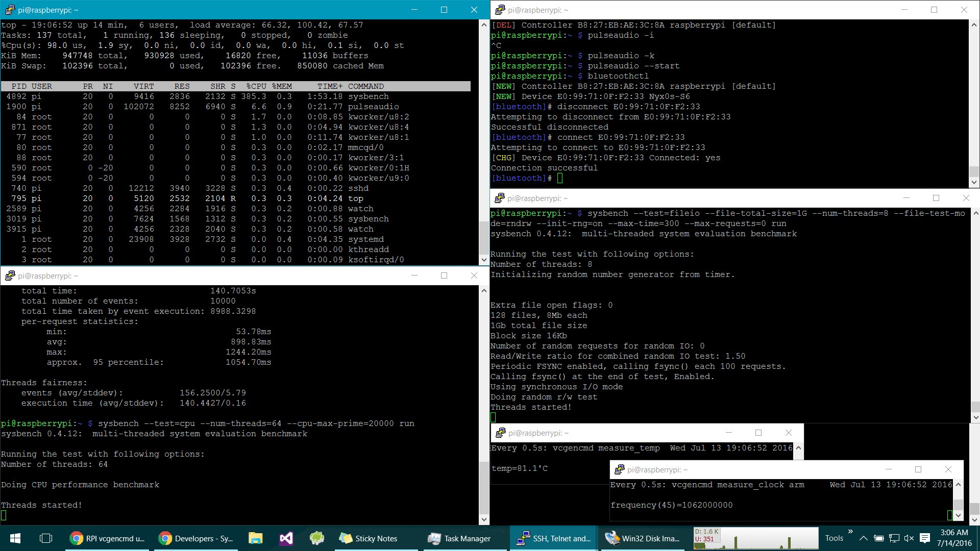Click the %CPU column header in top
The image size is (980, 551).
(256, 86)
